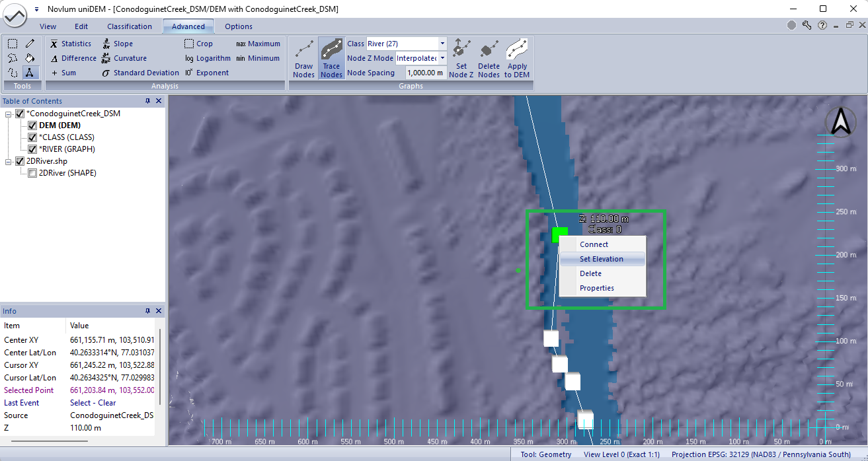Viewport: 868px width, 461px height.
Task: Enable the 2DRiver (SHAPE) checkbox
Action: tap(32, 173)
